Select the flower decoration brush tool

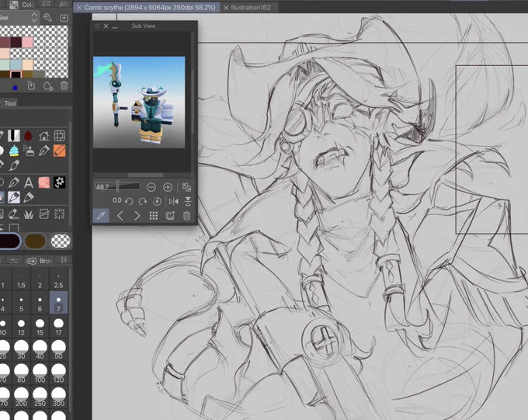(60, 182)
